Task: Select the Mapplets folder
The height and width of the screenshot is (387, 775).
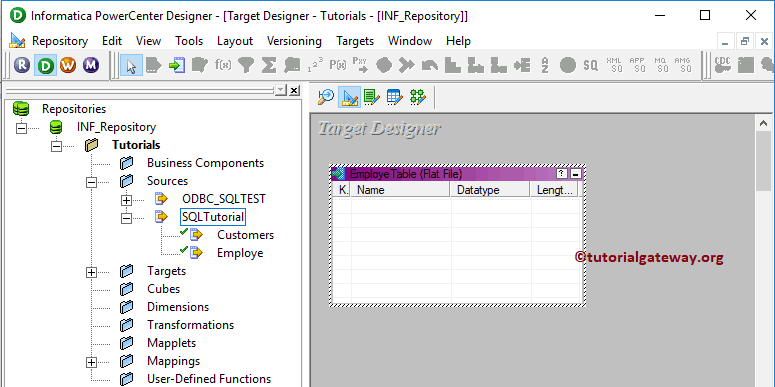Action: coord(172,343)
